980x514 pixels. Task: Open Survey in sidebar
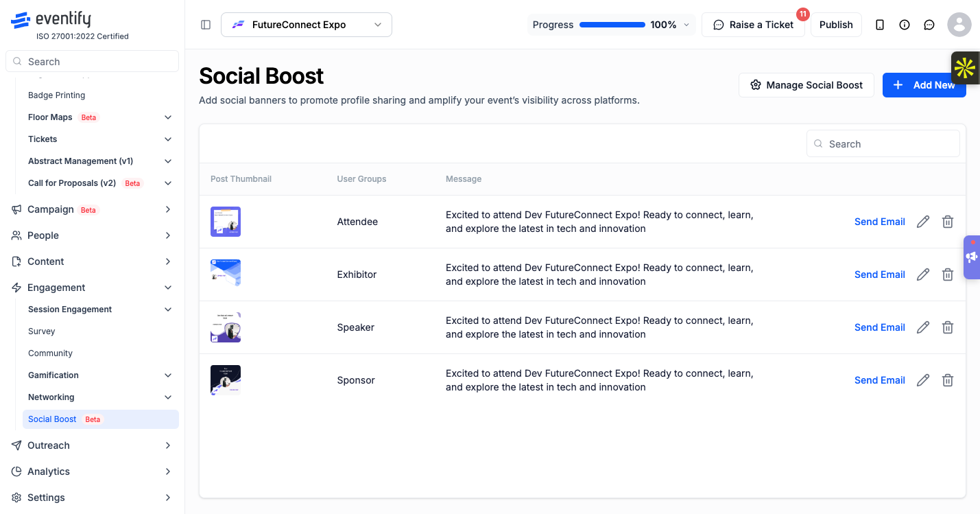click(42, 331)
